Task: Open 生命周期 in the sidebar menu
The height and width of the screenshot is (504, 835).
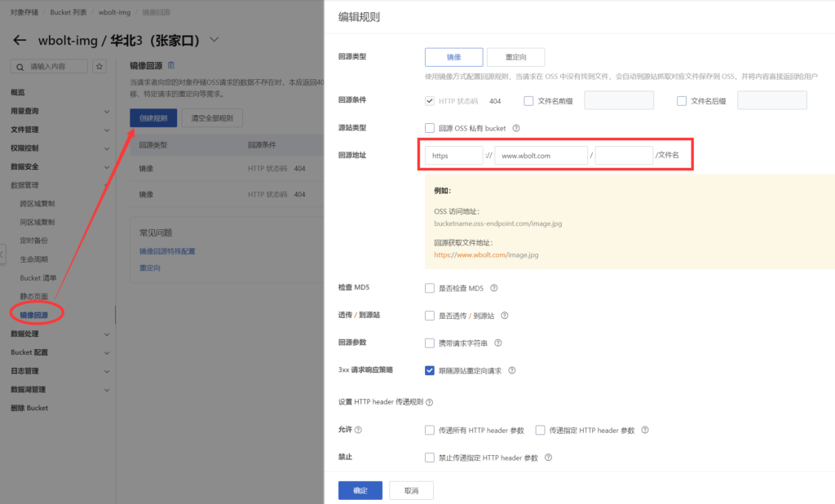Action: pos(33,259)
